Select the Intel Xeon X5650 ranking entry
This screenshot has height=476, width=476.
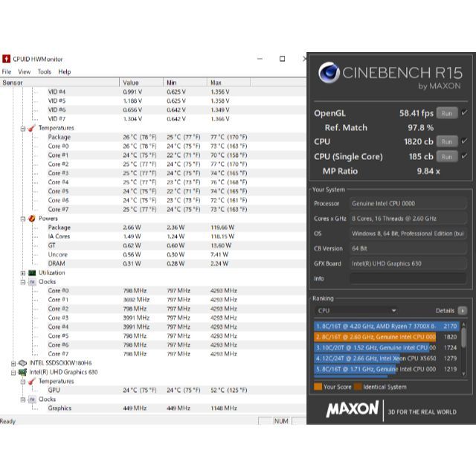coord(387,358)
